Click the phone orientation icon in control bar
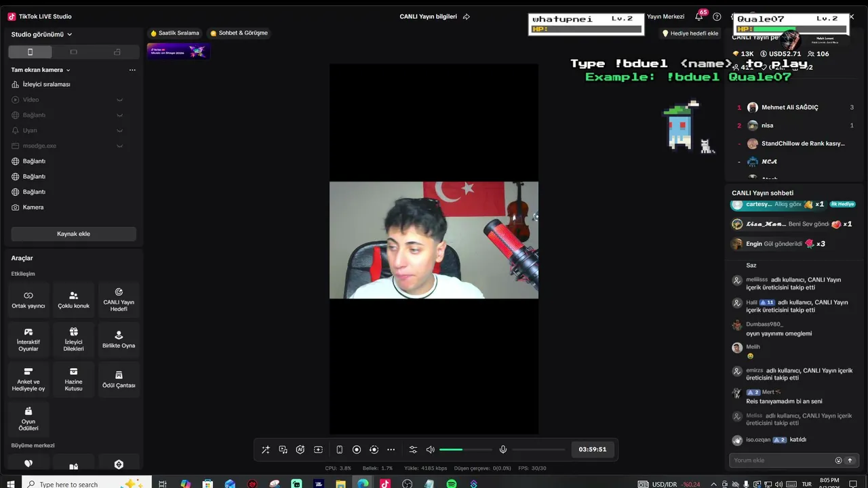This screenshot has height=488, width=868. coord(339,449)
